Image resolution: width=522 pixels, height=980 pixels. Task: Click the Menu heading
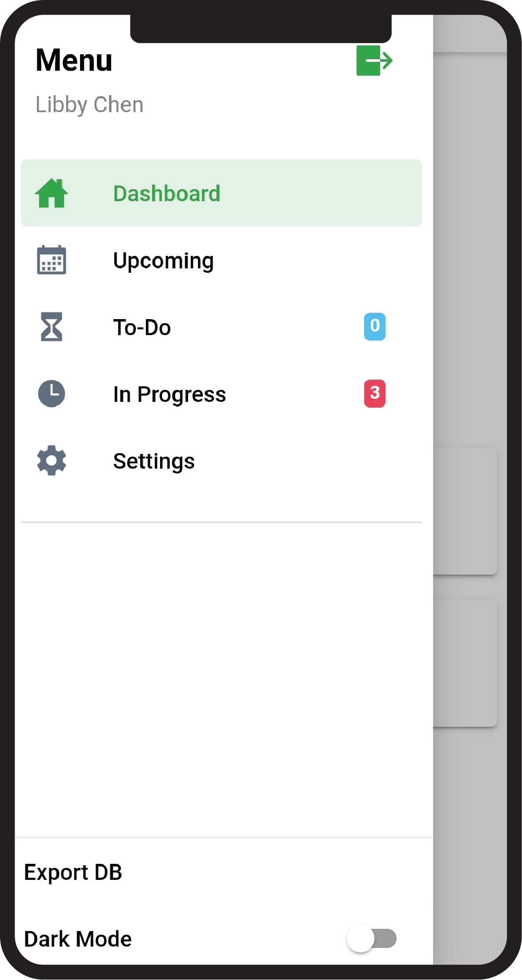point(74,61)
